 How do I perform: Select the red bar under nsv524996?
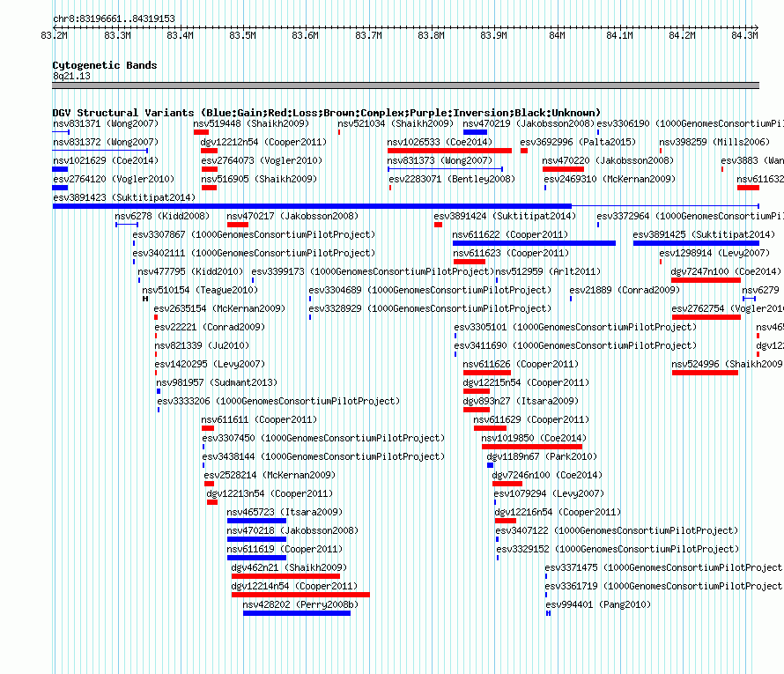pyautogui.click(x=705, y=373)
